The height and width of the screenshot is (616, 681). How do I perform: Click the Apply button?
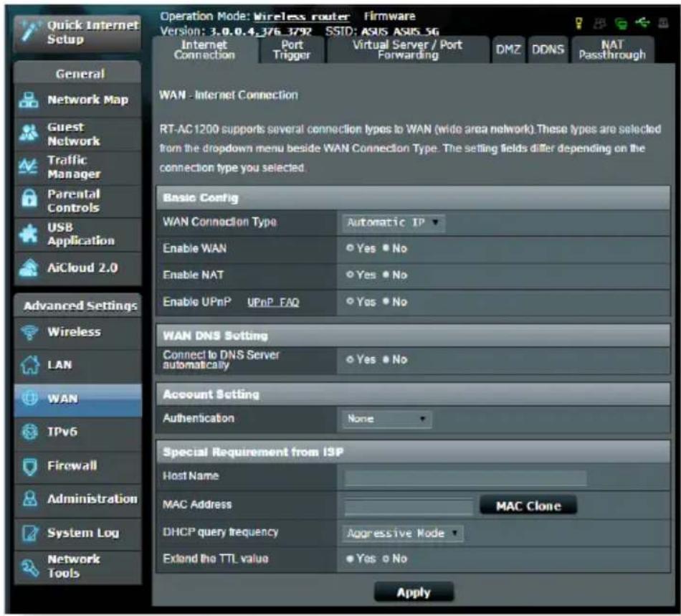414,592
